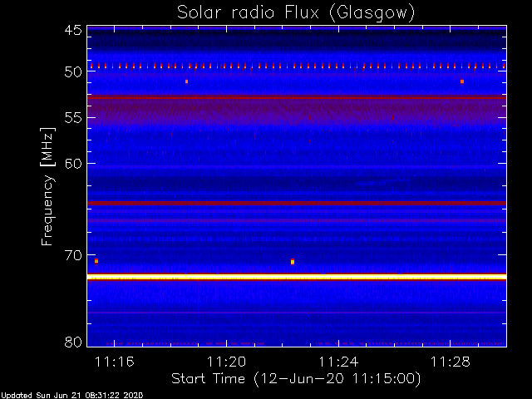Screen dimensions: 532x399
Task: Click the 80 frequency tick label
Action: [73, 342]
